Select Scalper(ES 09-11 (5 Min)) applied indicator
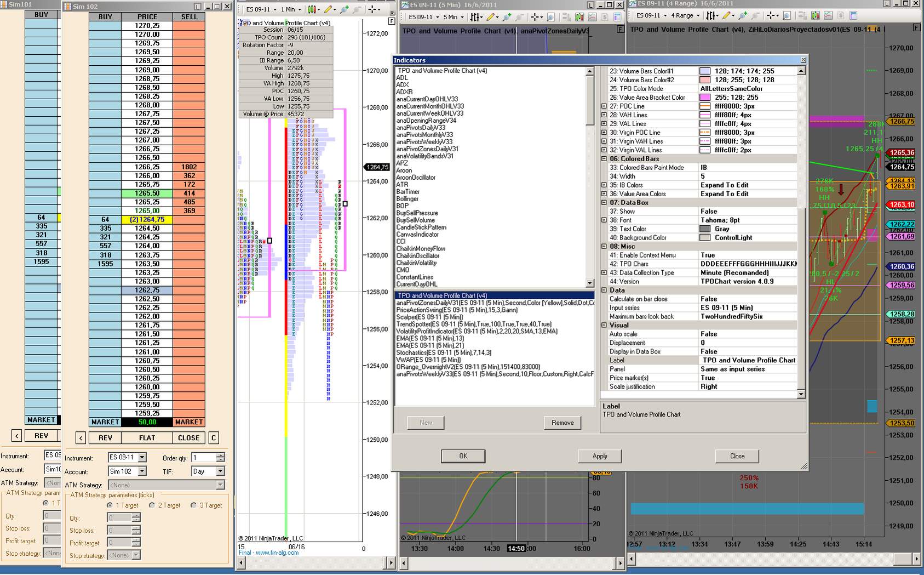The height and width of the screenshot is (575, 924). (x=429, y=317)
